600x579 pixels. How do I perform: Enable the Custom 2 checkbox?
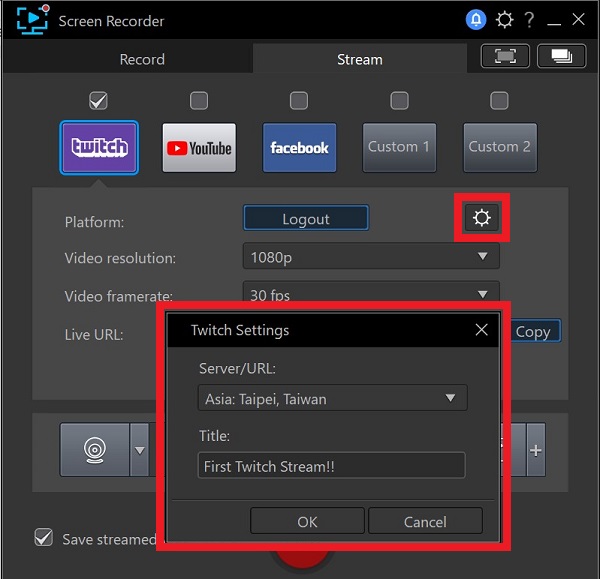(499, 101)
